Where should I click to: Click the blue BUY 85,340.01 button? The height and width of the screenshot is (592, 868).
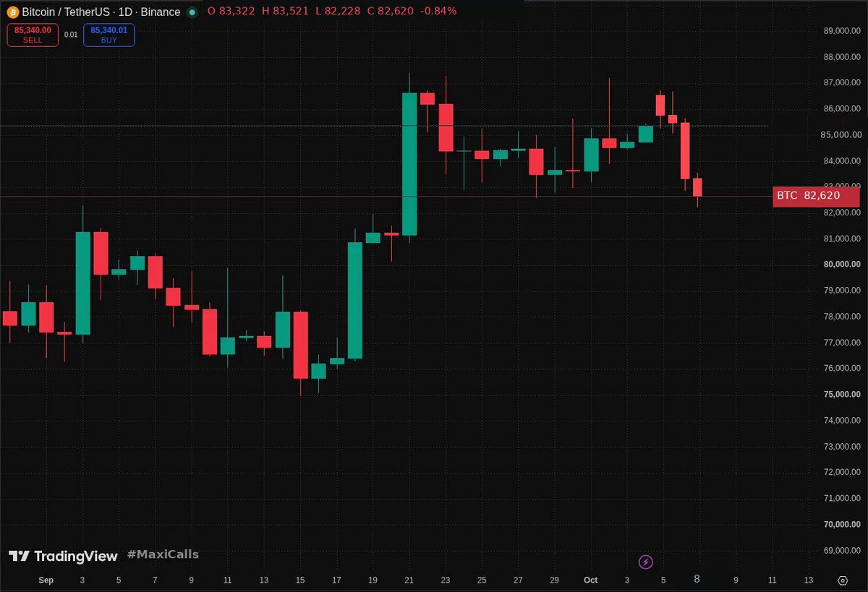click(109, 35)
